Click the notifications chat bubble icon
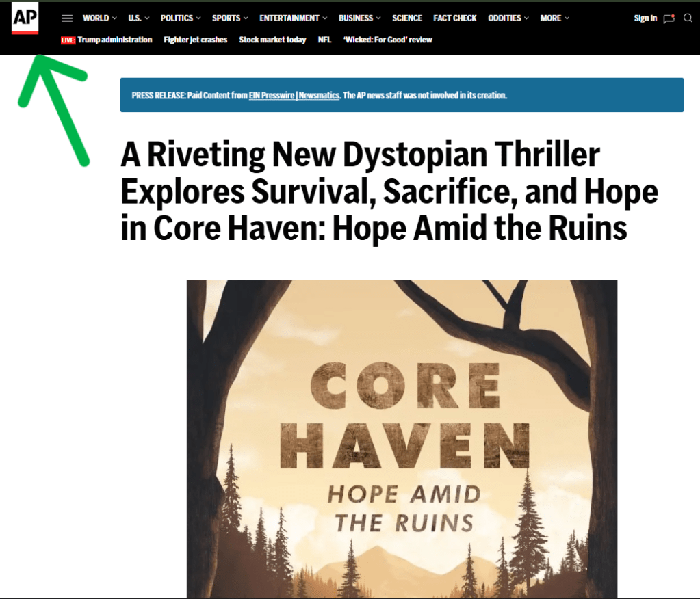700x599 pixels. [669, 18]
